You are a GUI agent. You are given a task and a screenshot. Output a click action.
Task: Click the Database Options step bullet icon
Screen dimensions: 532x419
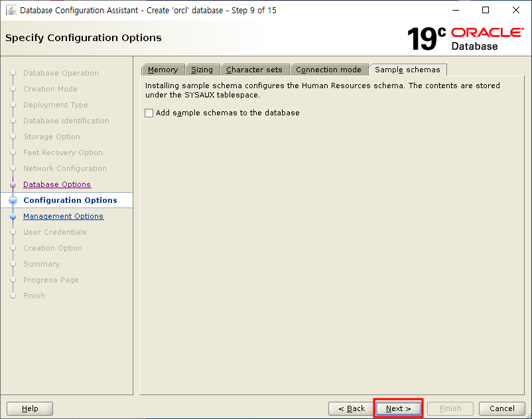[x=13, y=184]
